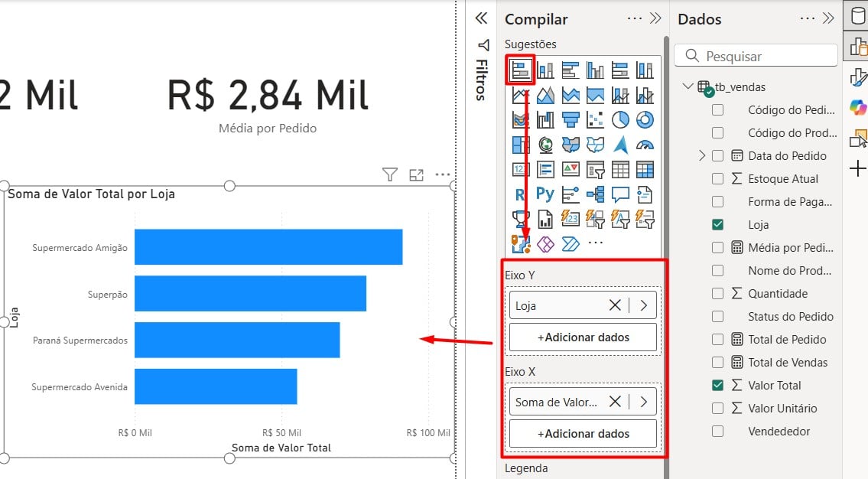Uncheck the Loja field checkbox
This screenshot has width=868, height=479.
point(717,224)
